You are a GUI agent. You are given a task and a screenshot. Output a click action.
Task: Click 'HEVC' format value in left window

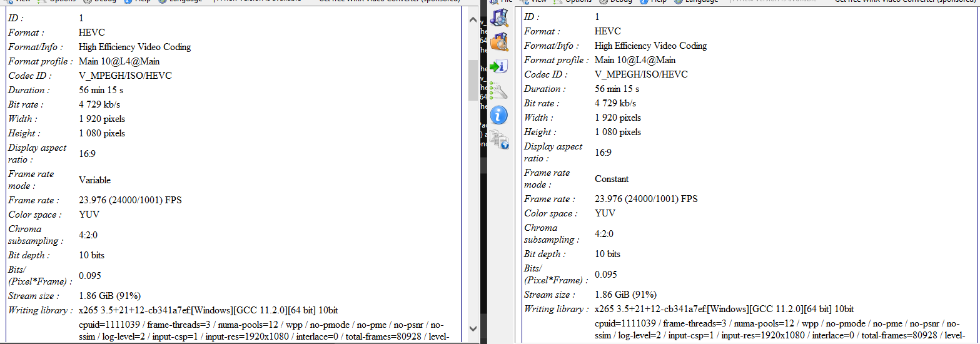(92, 33)
